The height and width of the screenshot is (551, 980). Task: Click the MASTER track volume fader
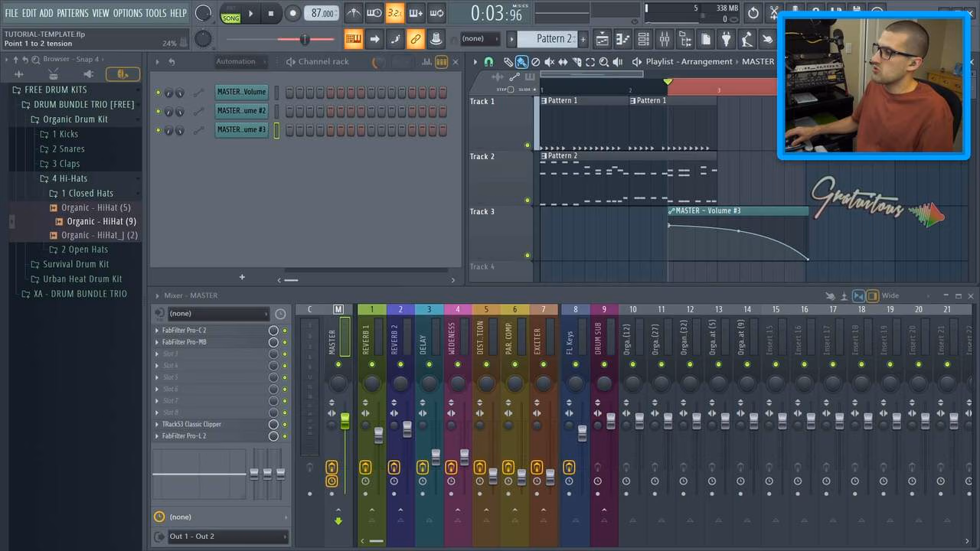(x=345, y=421)
